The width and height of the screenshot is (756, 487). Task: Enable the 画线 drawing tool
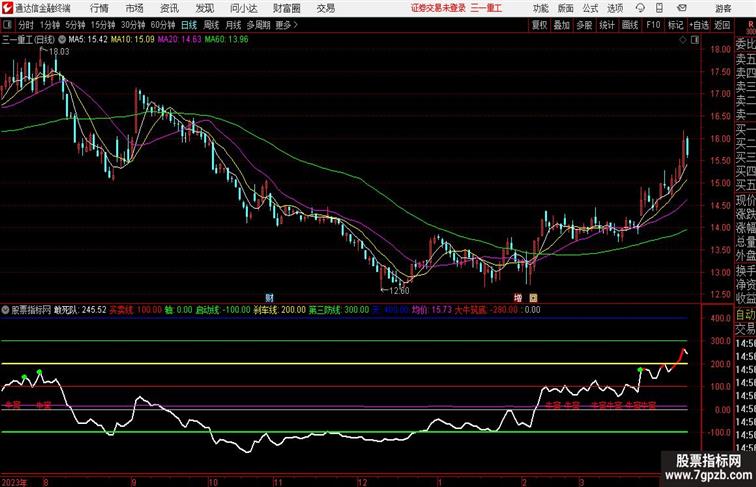pos(629,25)
